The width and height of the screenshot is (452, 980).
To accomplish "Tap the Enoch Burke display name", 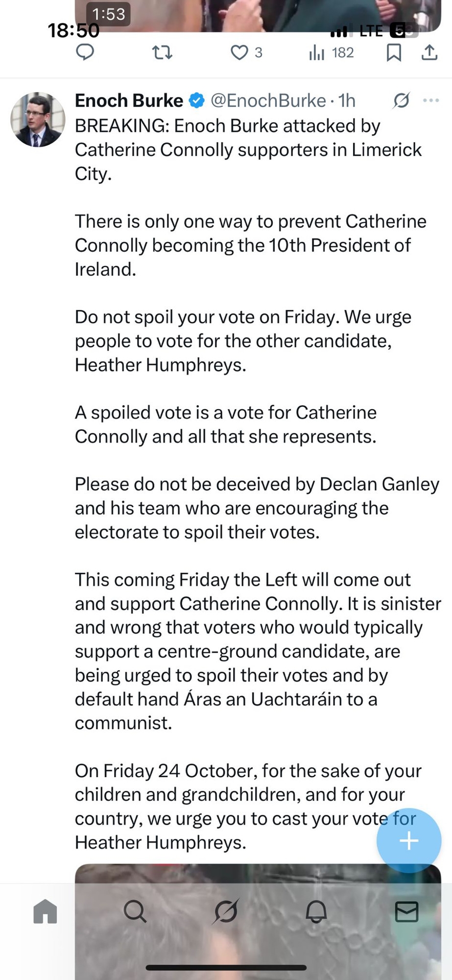I will coord(129,100).
